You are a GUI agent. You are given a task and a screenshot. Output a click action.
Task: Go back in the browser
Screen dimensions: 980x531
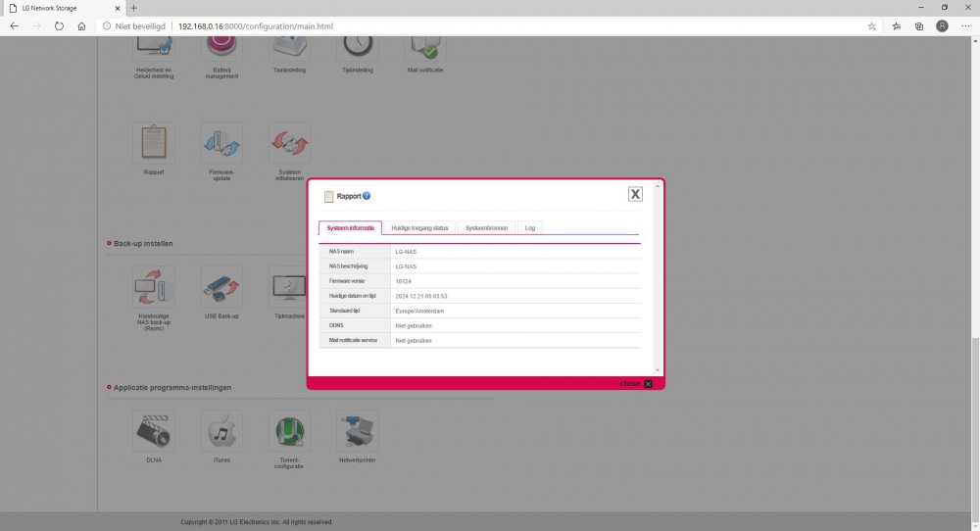(15, 26)
